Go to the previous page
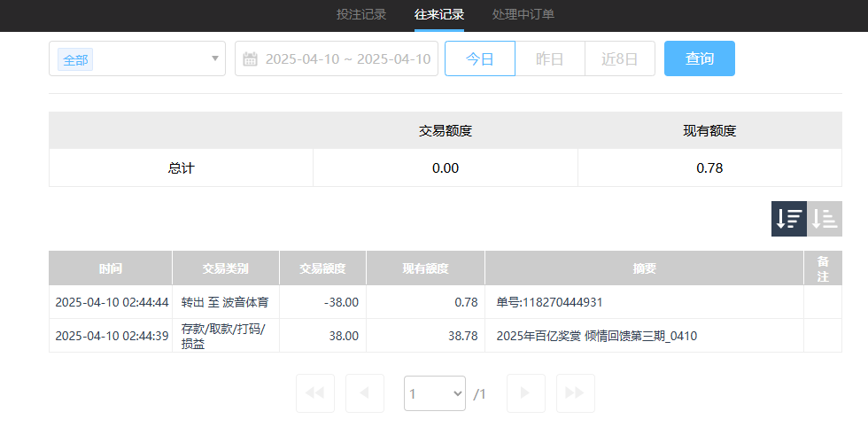 [364, 393]
